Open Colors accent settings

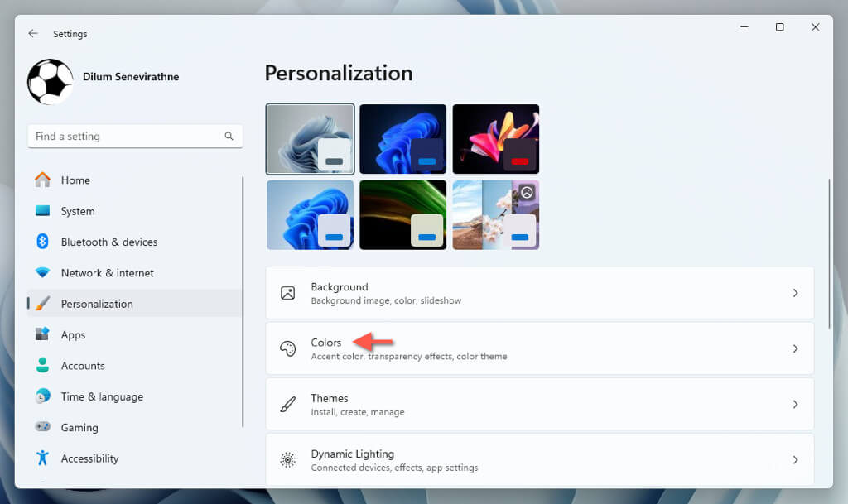[x=540, y=348]
